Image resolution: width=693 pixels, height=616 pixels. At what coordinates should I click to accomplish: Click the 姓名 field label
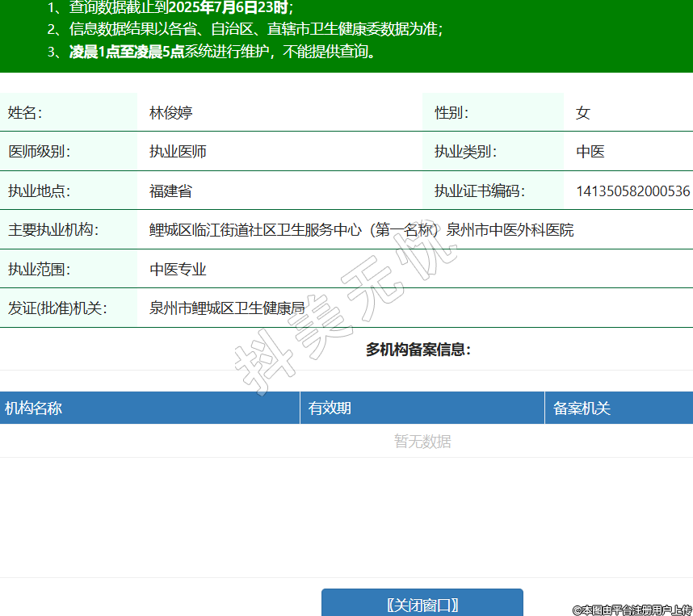25,113
